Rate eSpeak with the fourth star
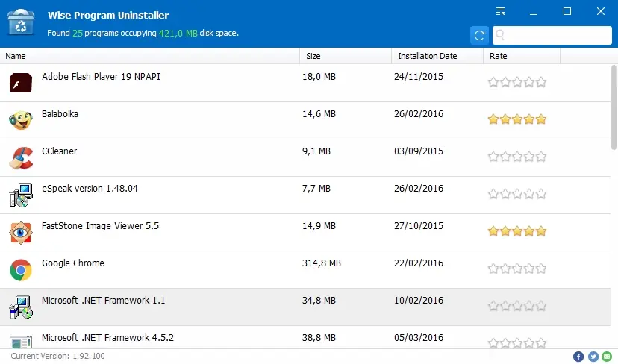The image size is (618, 364). (529, 194)
